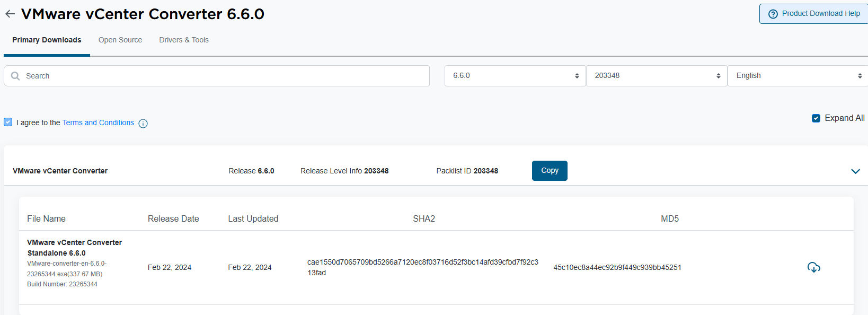The image size is (868, 315).
Task: Open the 6.6.0 version dropdown
Action: point(515,76)
